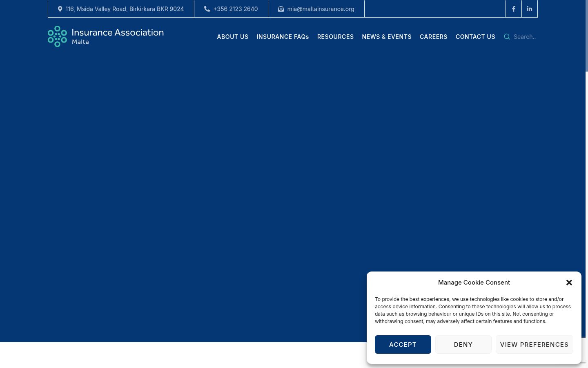Deny cookies in the consent dialog
This screenshot has width=588, height=368.
[x=463, y=345]
